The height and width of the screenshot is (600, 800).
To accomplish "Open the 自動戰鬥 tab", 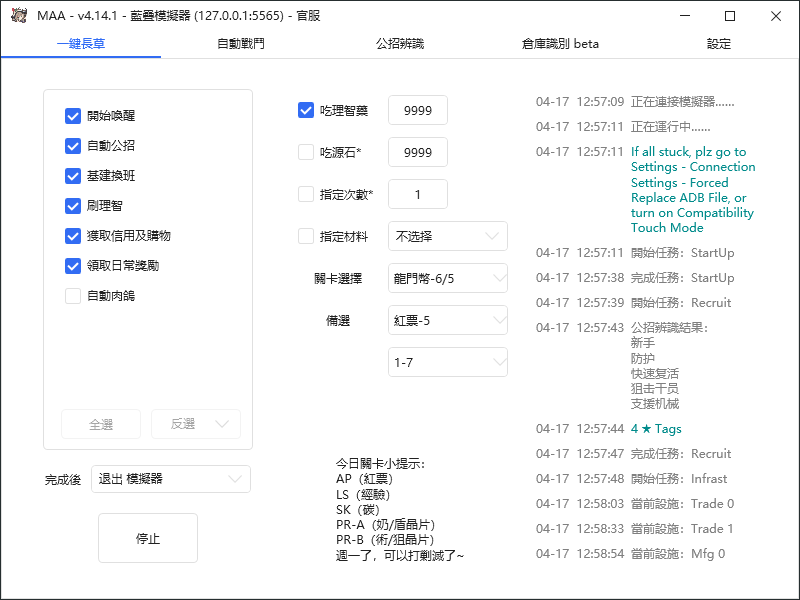I will 241,44.
